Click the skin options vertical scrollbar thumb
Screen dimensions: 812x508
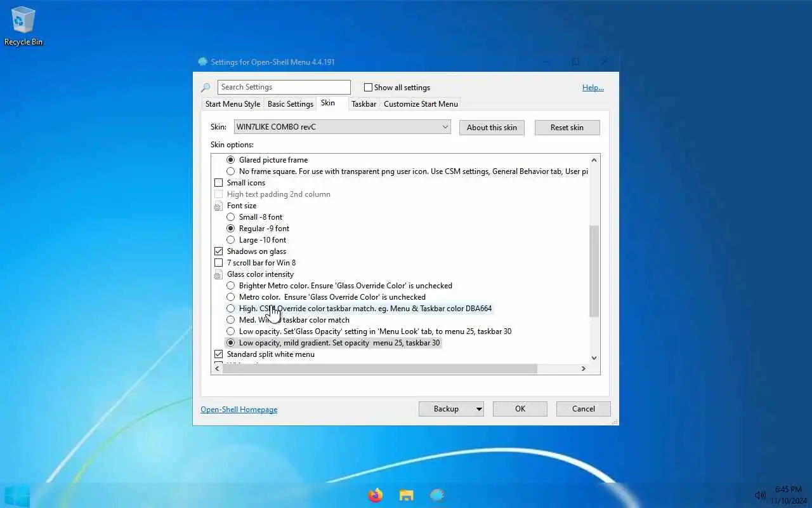click(594, 271)
